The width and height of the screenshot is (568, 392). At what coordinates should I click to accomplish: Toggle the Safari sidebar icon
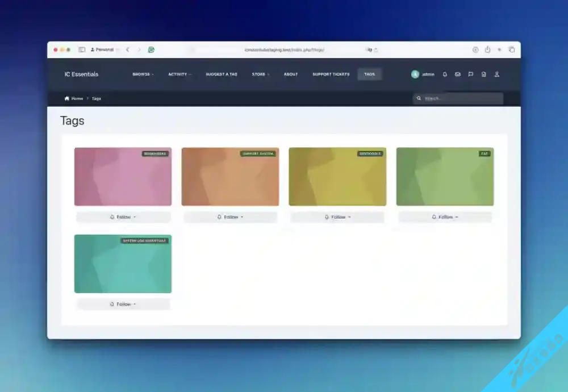click(82, 50)
